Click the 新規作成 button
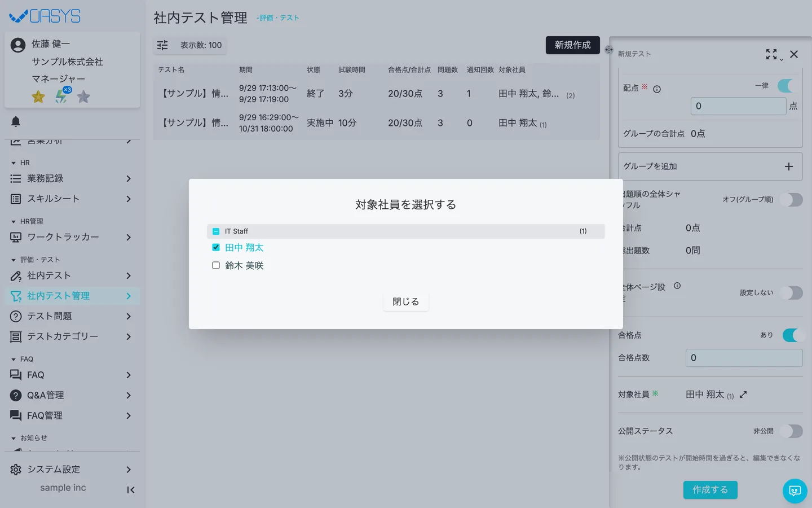The height and width of the screenshot is (508, 812). click(572, 45)
